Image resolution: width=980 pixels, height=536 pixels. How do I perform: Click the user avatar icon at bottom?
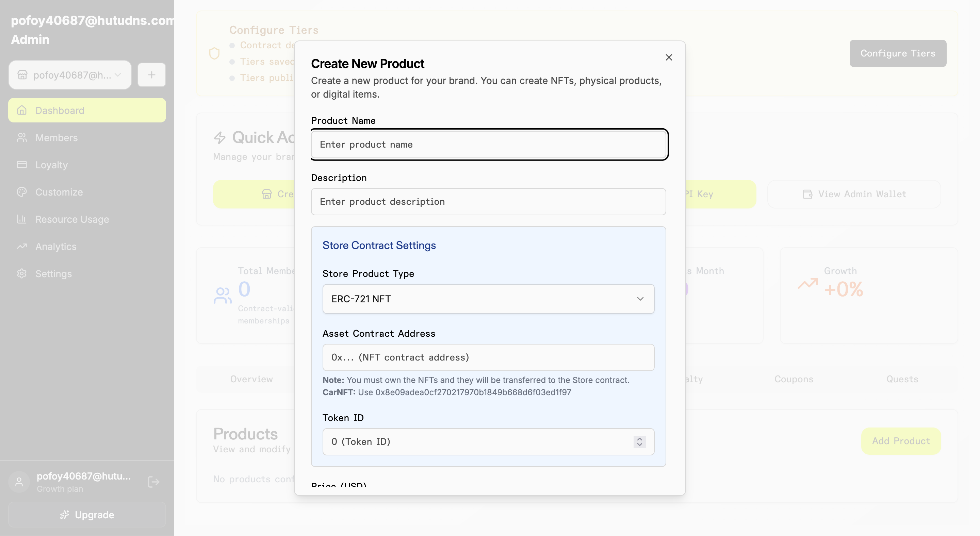[x=19, y=482]
